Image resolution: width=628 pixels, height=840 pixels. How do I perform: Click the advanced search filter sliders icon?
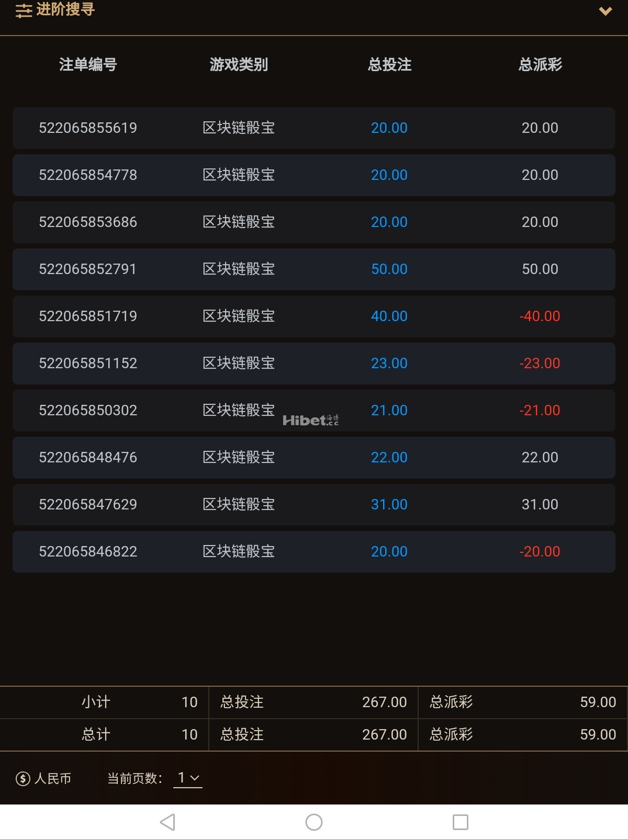coord(24,10)
